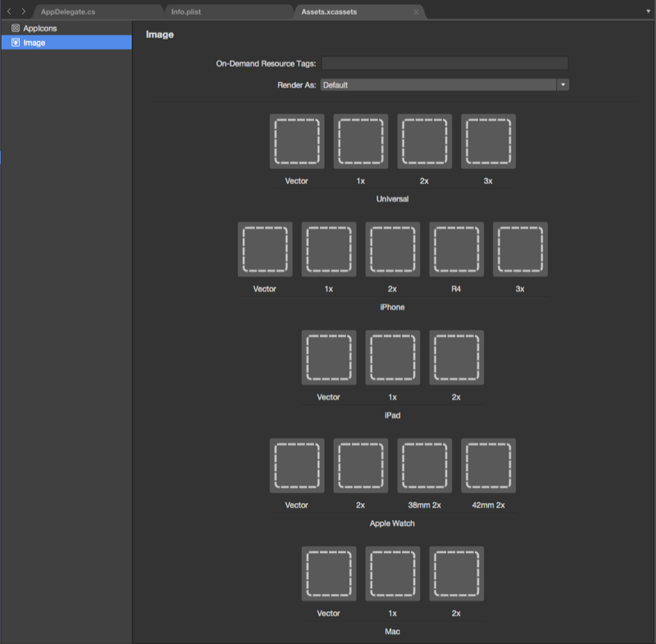Select the iPhone Vector image well
The height and width of the screenshot is (644, 656).
tap(264, 249)
